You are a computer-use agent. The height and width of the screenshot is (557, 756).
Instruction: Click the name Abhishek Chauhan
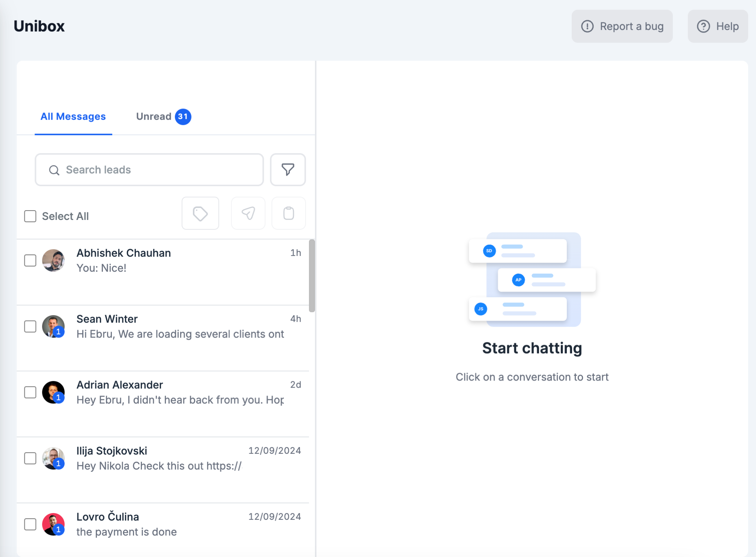pos(123,253)
